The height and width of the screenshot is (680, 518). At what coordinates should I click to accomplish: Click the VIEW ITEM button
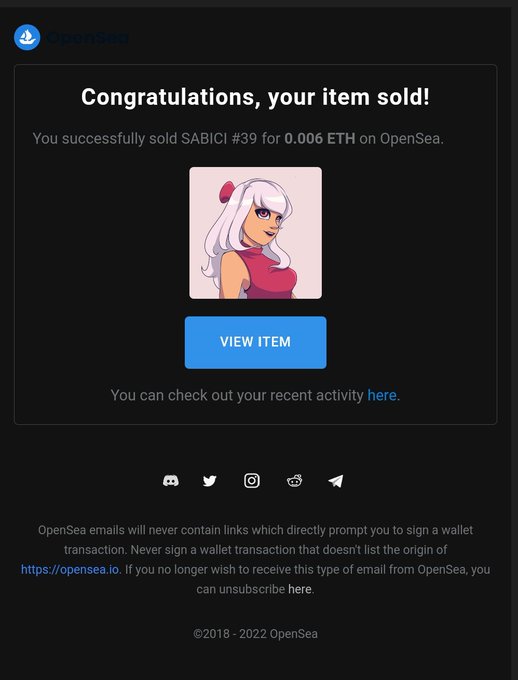pos(256,342)
